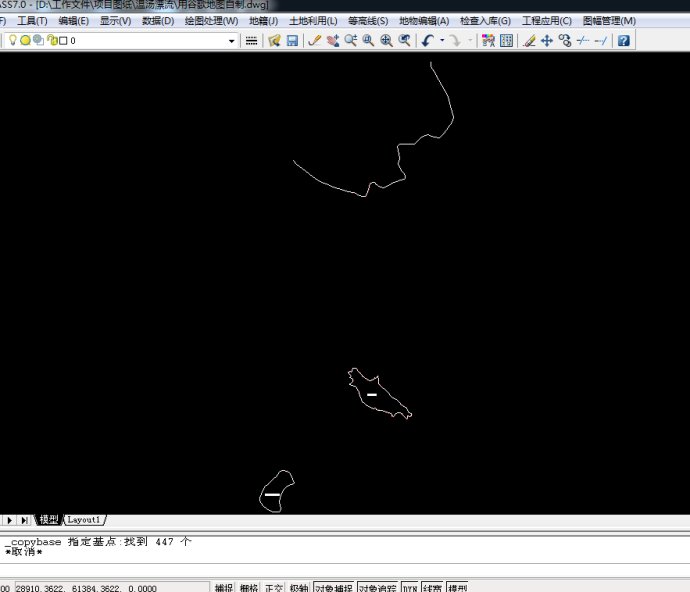The width and height of the screenshot is (690, 592).
Task: Toggle DYN dynamic input in status bar
Action: pyautogui.click(x=409, y=587)
